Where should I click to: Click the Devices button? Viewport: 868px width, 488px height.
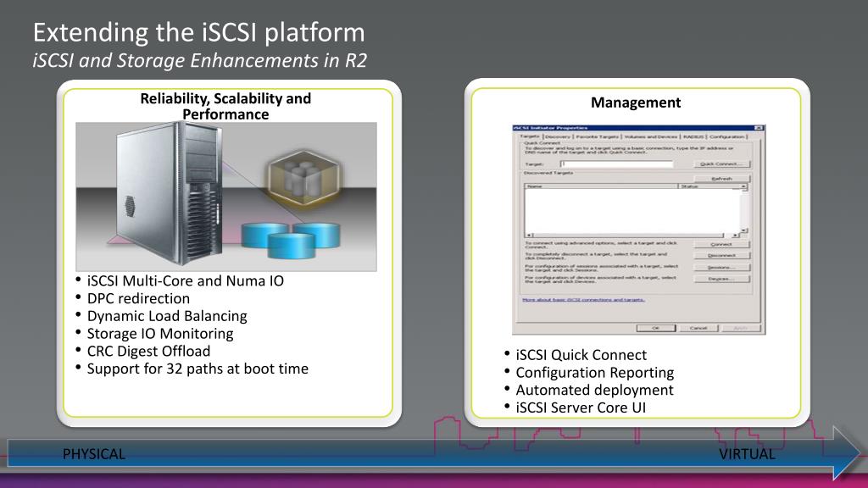(721, 279)
